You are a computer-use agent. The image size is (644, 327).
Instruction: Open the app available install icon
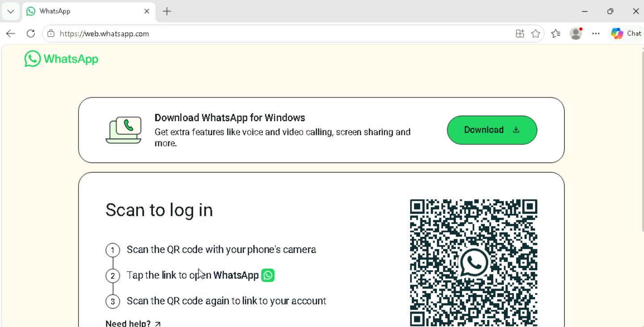pyautogui.click(x=519, y=34)
